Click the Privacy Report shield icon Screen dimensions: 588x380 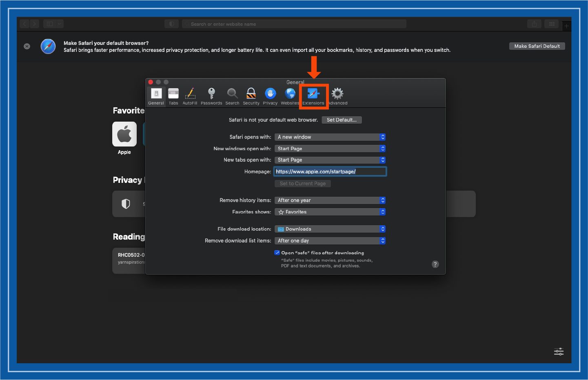126,204
